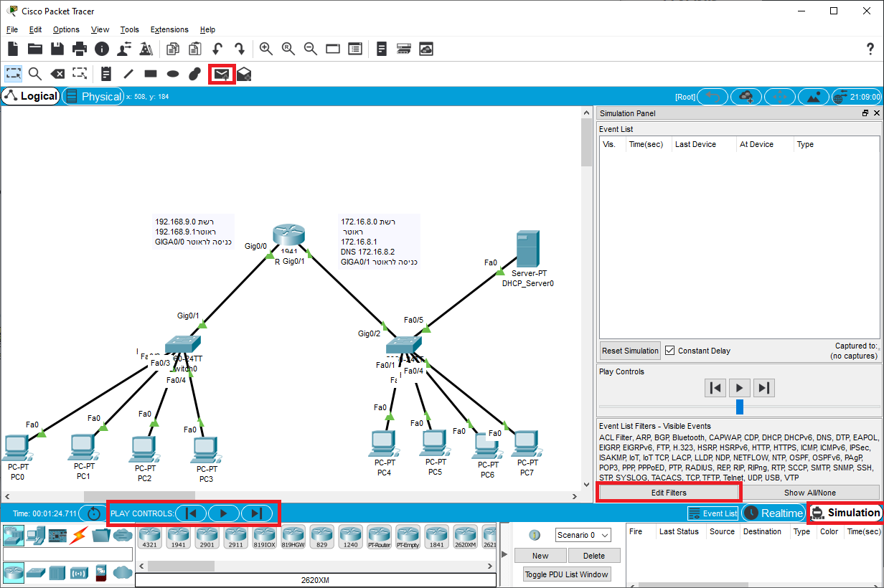
Task: Click the Place Note tool icon
Action: tap(106, 74)
